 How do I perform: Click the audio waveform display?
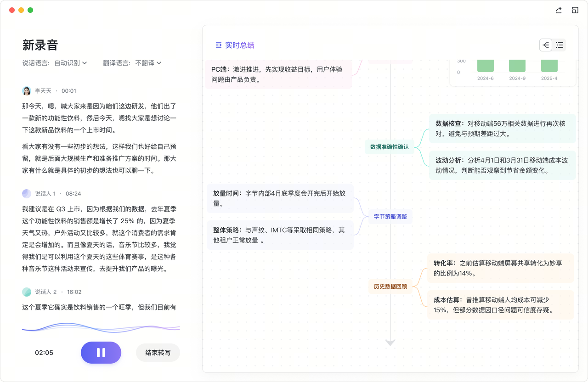click(101, 327)
